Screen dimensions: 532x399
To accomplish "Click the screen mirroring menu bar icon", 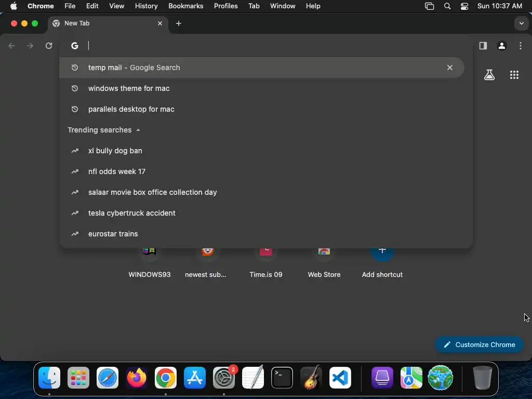I will coord(429,6).
